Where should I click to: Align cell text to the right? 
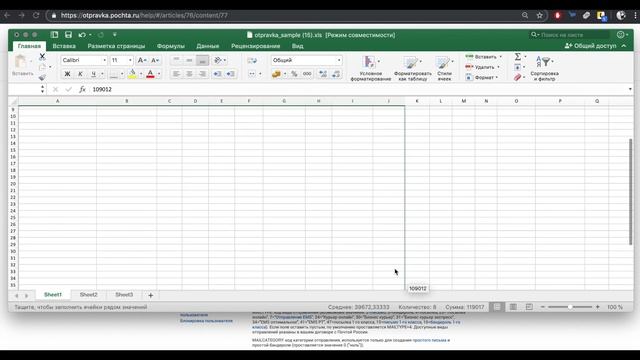pos(202,74)
